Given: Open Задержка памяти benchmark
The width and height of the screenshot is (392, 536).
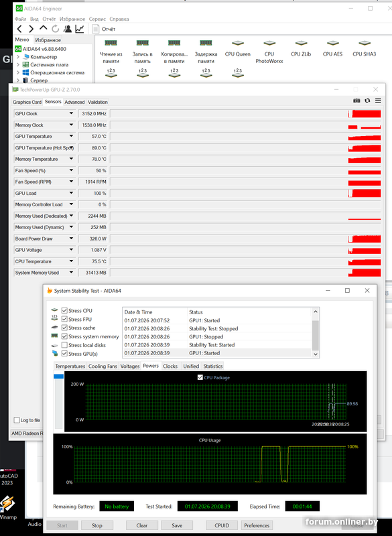Looking at the screenshot, I should click(x=206, y=52).
